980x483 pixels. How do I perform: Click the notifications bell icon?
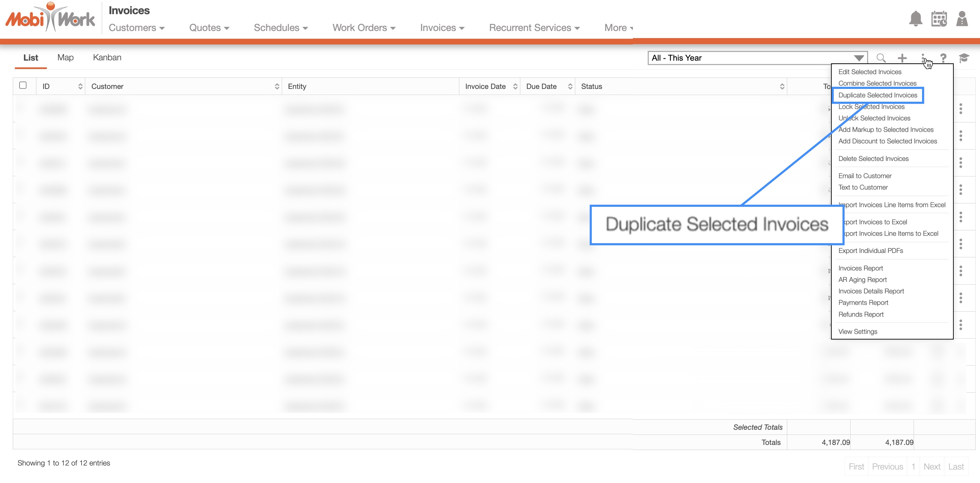(x=915, y=19)
